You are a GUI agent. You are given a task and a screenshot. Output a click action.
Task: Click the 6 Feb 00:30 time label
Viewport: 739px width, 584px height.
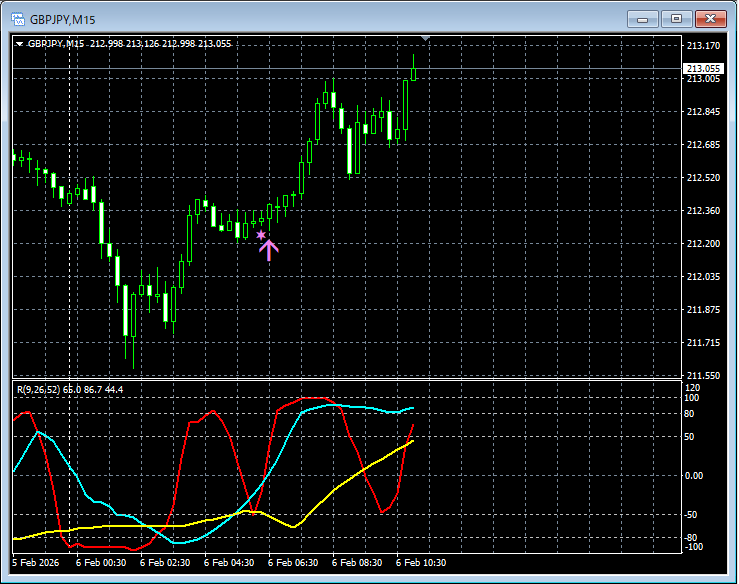pyautogui.click(x=101, y=563)
